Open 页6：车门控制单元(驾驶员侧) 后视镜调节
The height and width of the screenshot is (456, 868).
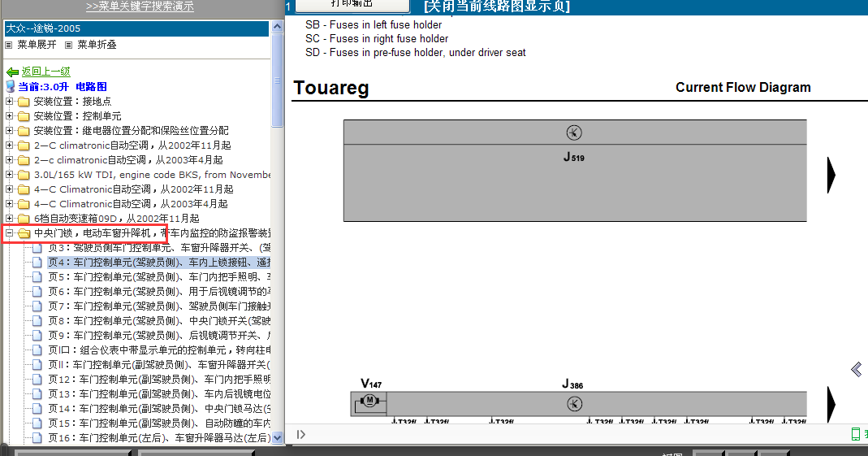[159, 292]
